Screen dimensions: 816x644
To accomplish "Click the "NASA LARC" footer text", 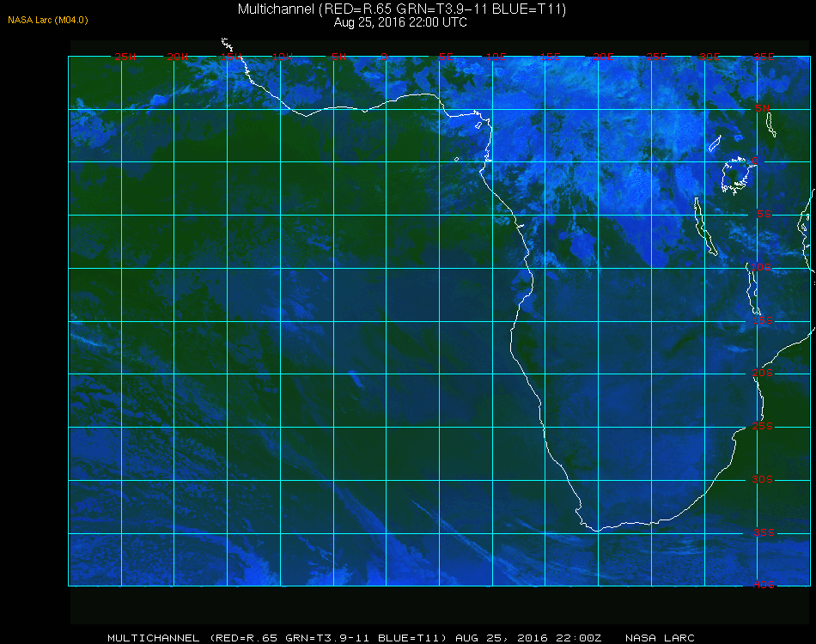I will pyautogui.click(x=660, y=638).
